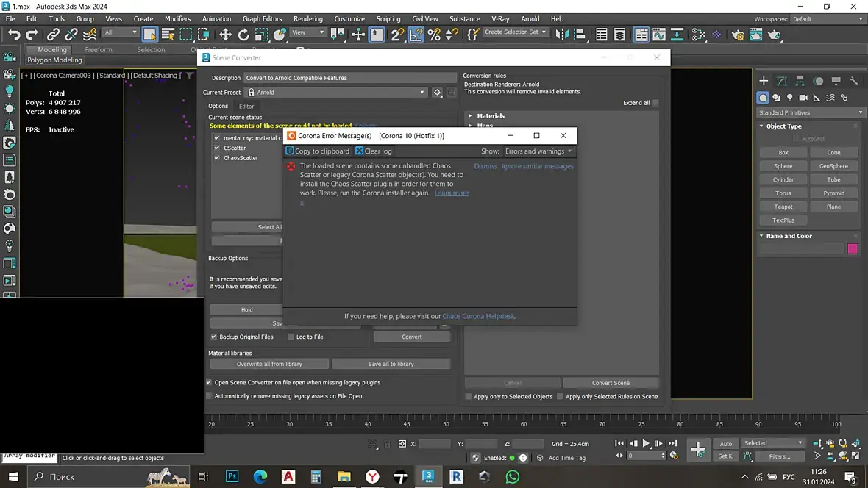Open the V-Ray menu
Viewport: 868px width, 488px height.
pyautogui.click(x=500, y=19)
